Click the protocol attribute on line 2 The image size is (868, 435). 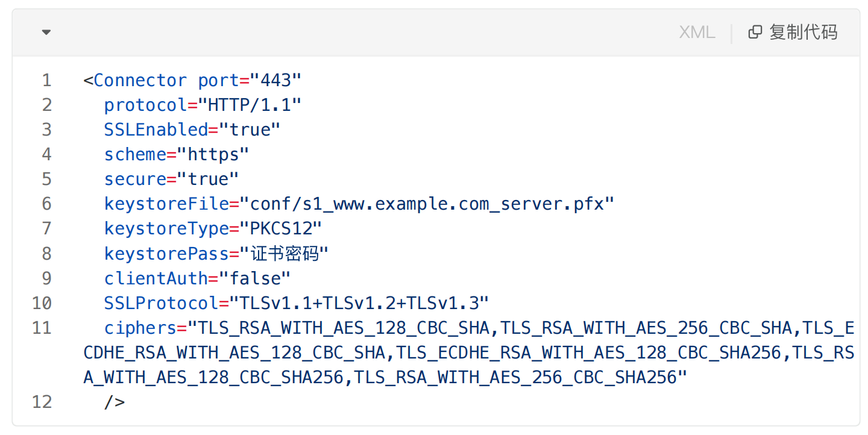[x=145, y=105]
